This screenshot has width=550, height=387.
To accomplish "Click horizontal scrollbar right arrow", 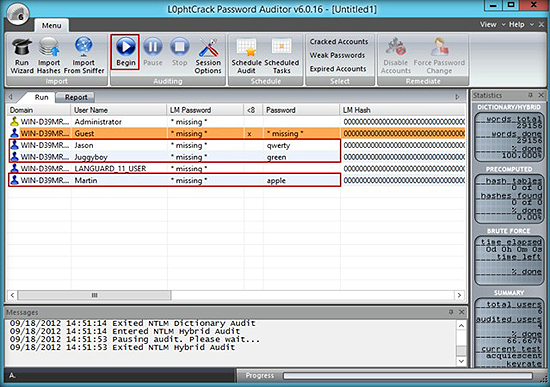I will [459, 295].
